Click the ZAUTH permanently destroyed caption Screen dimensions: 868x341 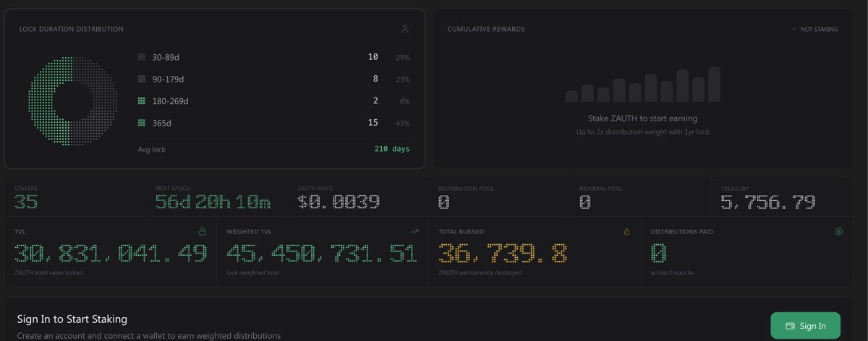point(480,272)
